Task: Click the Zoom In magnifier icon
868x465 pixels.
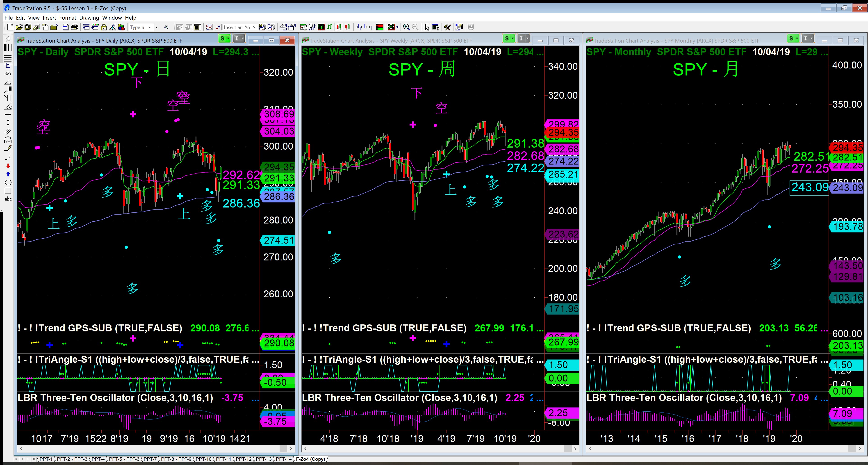Action: (x=407, y=27)
